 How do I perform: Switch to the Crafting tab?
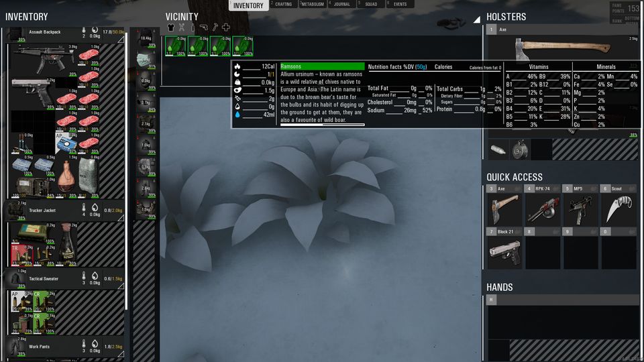tap(283, 4)
